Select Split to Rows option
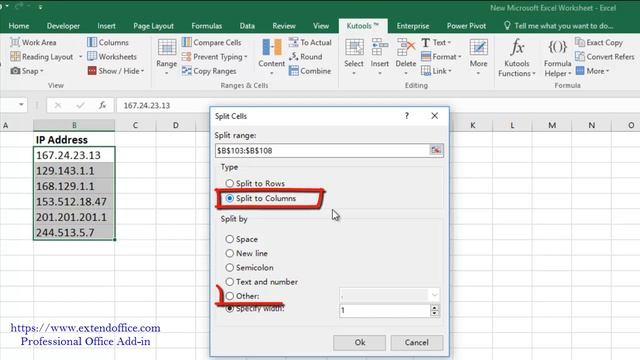640x360 pixels. tap(256, 183)
